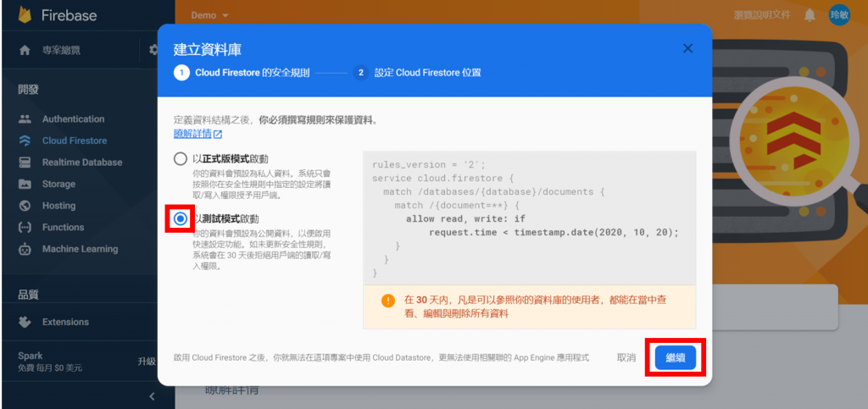The height and width of the screenshot is (409, 868).
Task: Click the Machine Learning robot icon
Action: click(x=25, y=249)
